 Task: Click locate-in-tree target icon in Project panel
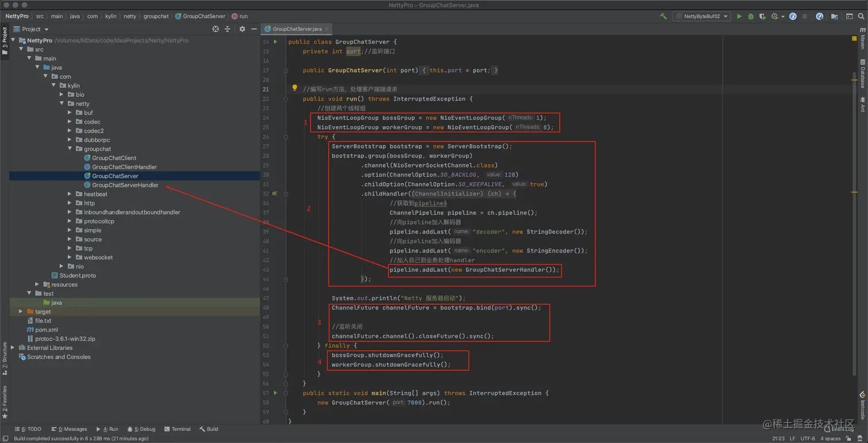tap(215, 29)
